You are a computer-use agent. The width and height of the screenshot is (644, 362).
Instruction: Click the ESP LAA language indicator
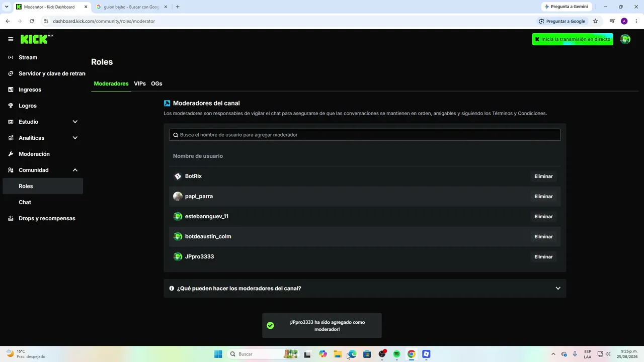pyautogui.click(x=588, y=354)
